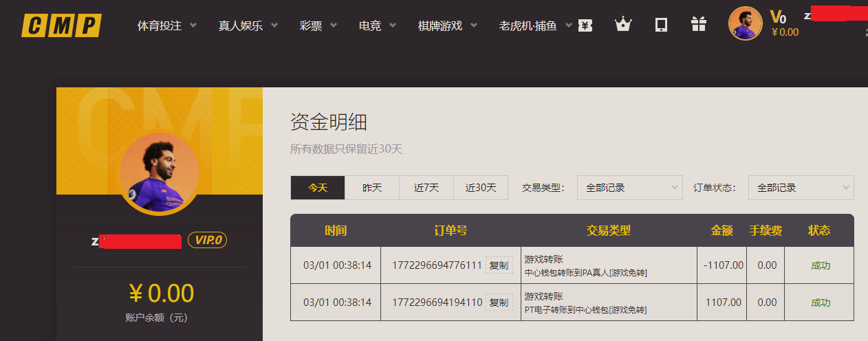Click 成功 status in the PT电子 row

[821, 302]
